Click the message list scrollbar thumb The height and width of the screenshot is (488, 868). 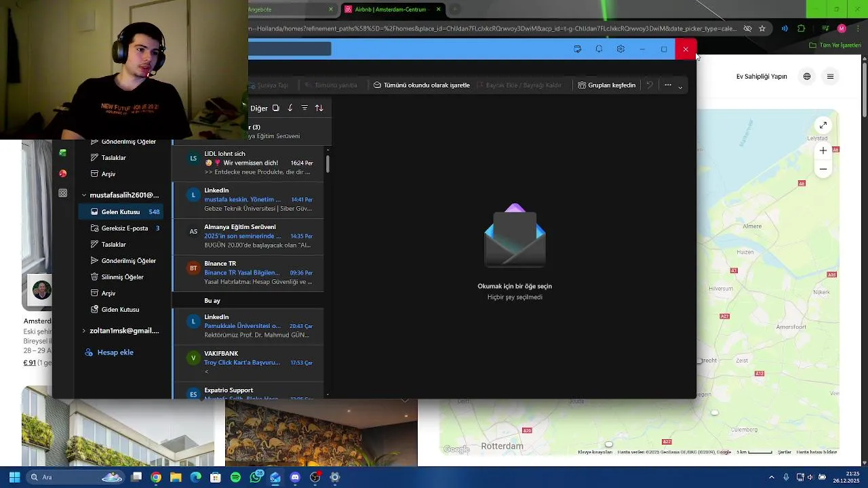(328, 163)
